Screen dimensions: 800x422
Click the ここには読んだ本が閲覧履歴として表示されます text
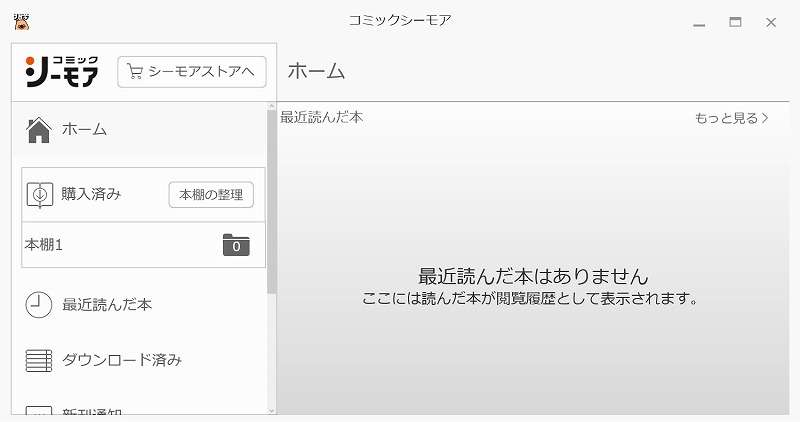click(530, 298)
